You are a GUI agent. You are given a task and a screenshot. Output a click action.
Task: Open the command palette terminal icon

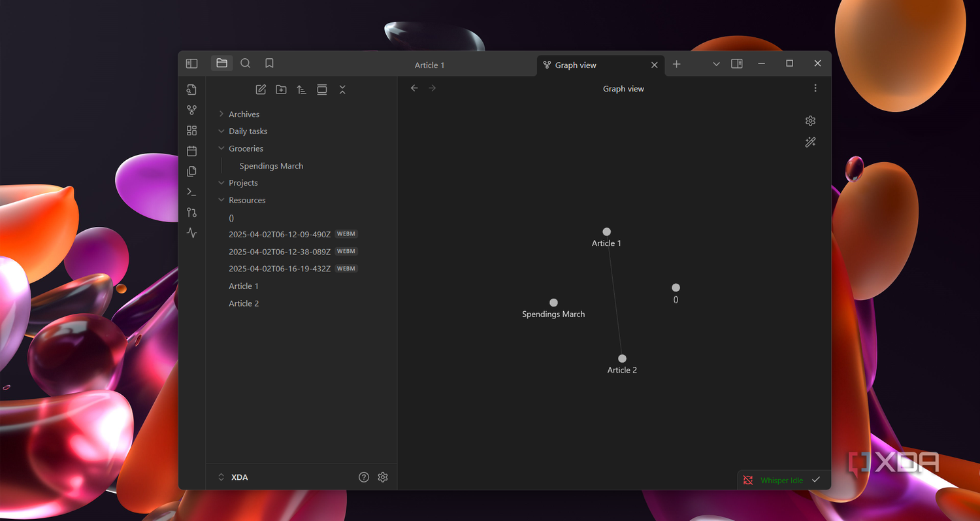pyautogui.click(x=191, y=192)
